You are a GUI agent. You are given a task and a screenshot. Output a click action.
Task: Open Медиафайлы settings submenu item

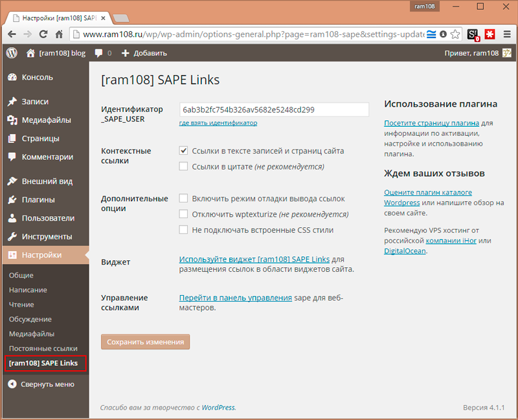tap(32, 334)
